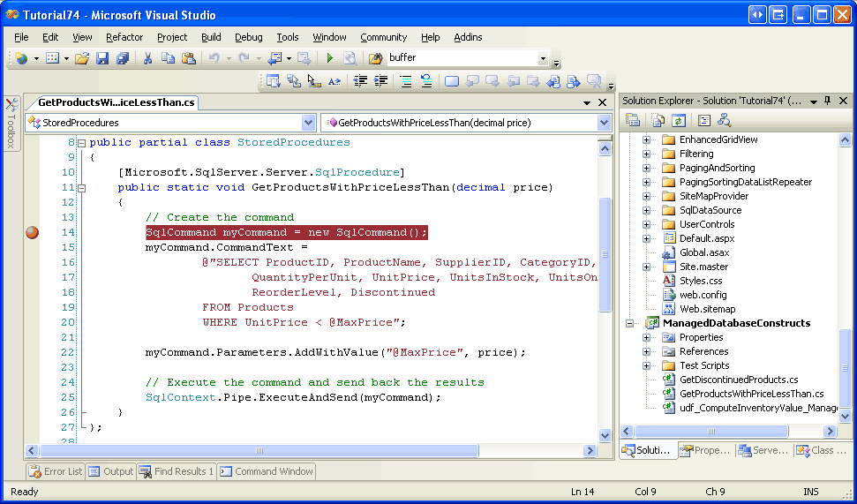
Task: Expand the EnhancedGridView folder node
Action: pos(646,139)
